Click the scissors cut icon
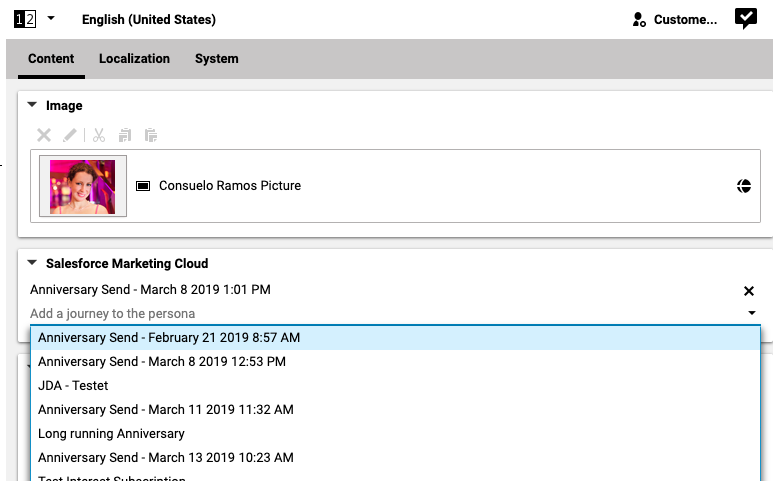 click(99, 135)
